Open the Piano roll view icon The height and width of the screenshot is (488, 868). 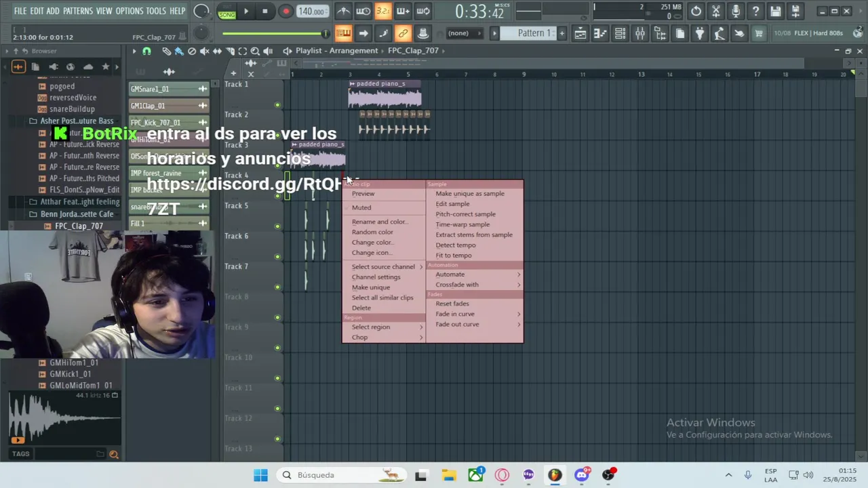point(599,33)
